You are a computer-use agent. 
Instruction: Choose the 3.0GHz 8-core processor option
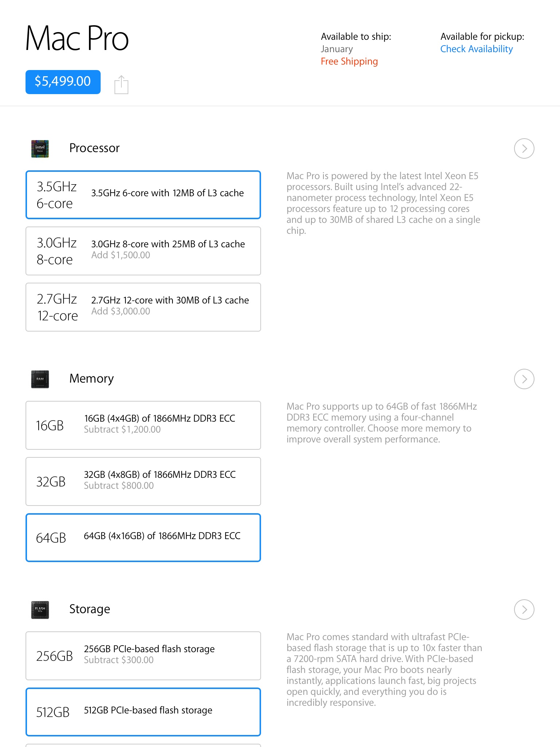coord(143,251)
